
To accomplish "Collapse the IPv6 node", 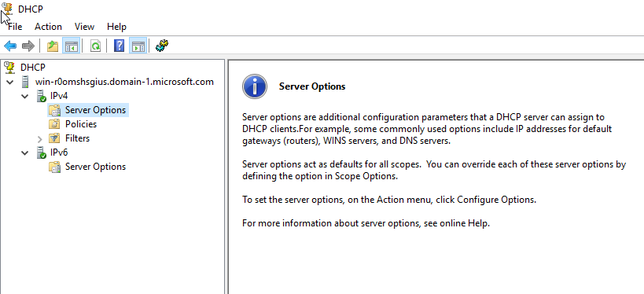I will [25, 153].
